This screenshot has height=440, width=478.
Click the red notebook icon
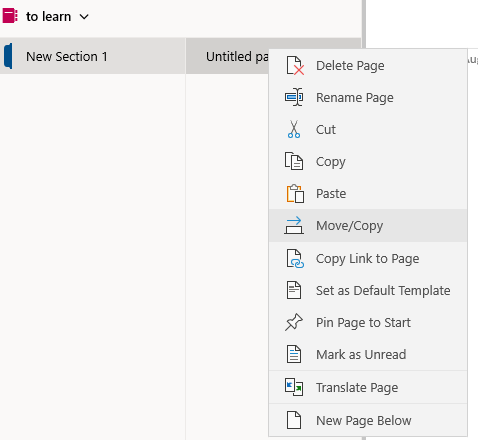pos(10,16)
